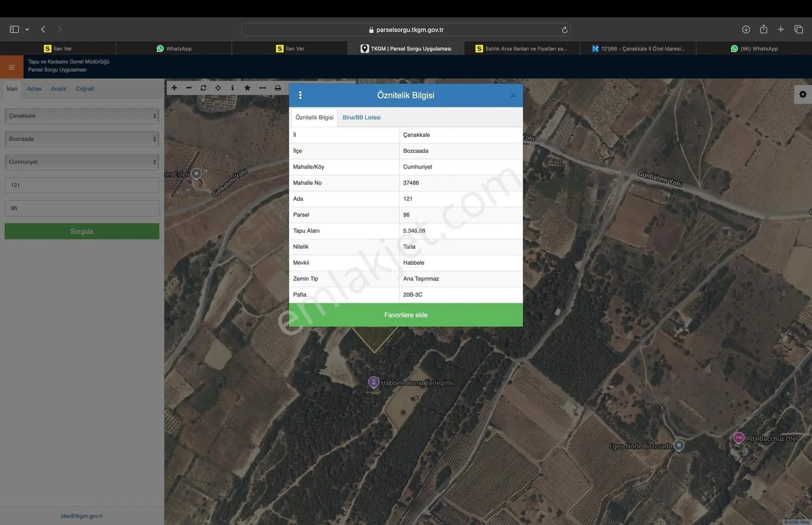
Task: Show Safari tab overview icon
Action: click(x=799, y=29)
